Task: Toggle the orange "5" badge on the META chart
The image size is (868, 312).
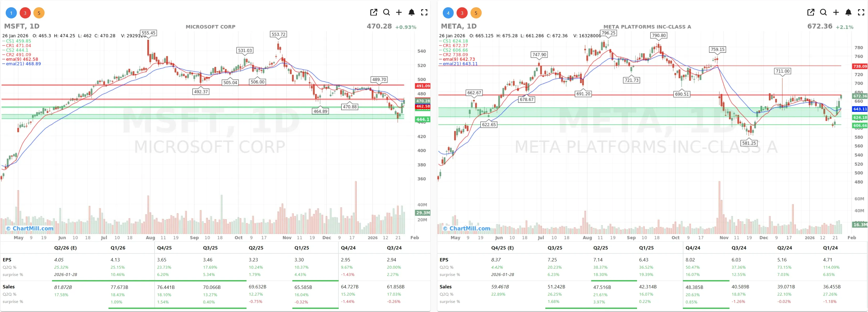Action: point(476,13)
